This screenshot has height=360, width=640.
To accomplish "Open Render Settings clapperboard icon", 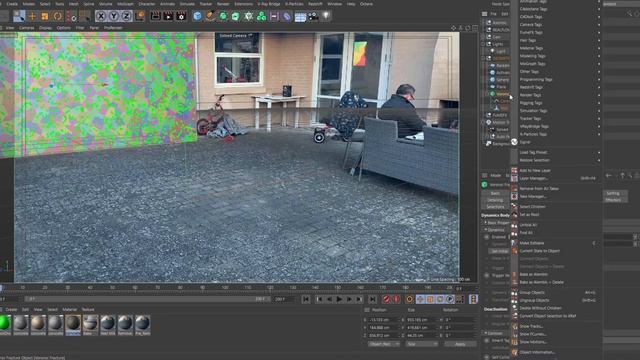I will click(181, 16).
